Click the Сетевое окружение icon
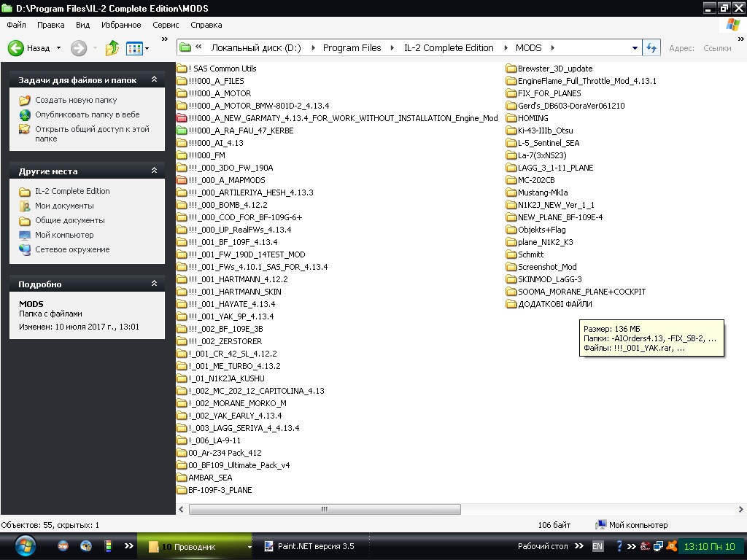747x560 pixels. (25, 249)
